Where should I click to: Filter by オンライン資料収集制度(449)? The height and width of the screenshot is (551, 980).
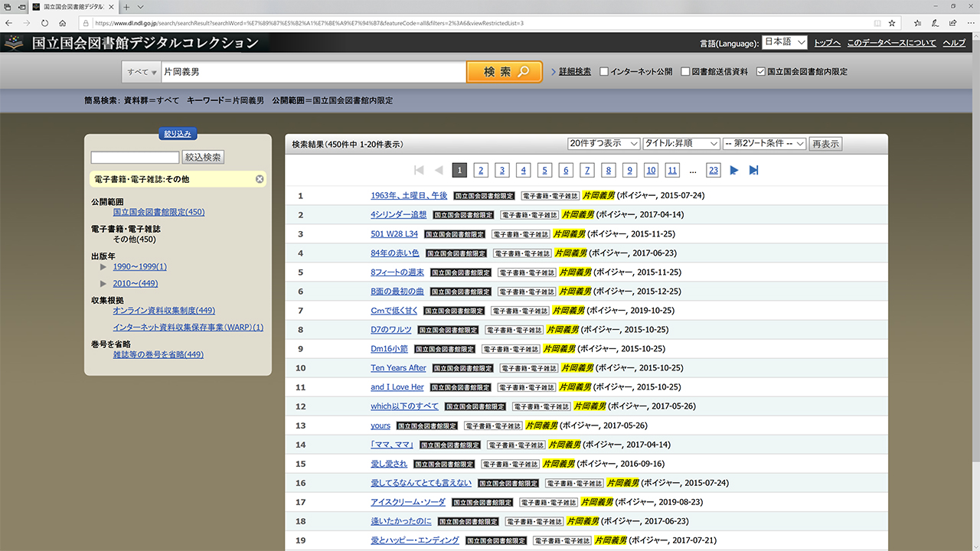tap(164, 311)
